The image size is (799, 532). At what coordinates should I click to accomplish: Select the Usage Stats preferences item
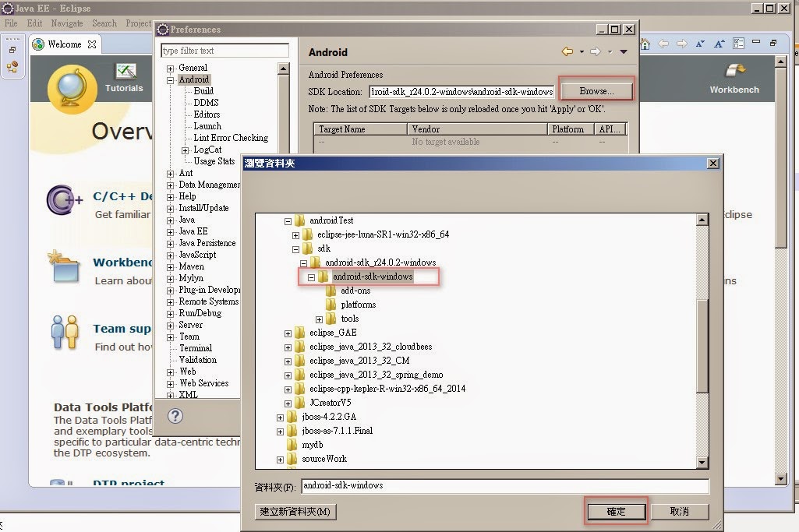coord(214,161)
